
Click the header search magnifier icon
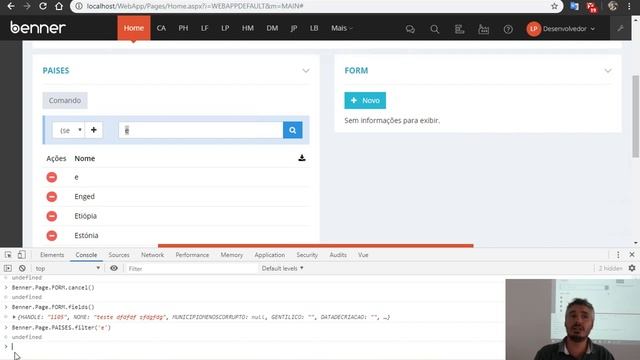[x=435, y=29]
